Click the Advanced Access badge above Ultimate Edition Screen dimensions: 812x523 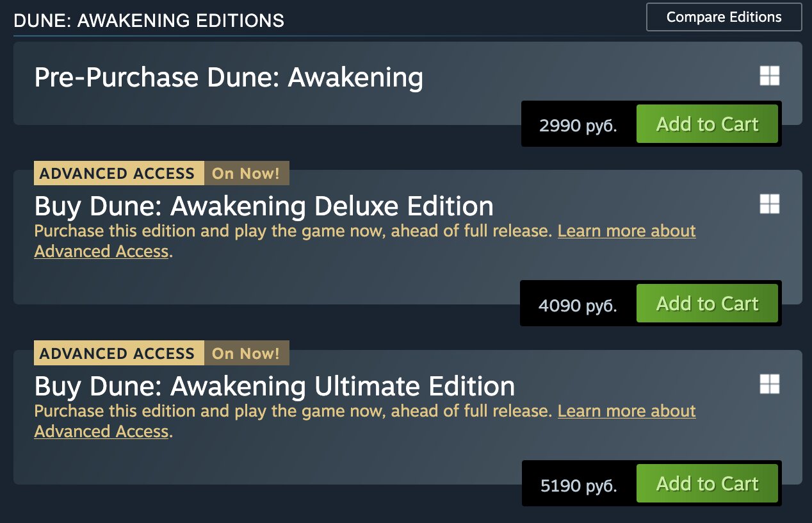pyautogui.click(x=118, y=353)
